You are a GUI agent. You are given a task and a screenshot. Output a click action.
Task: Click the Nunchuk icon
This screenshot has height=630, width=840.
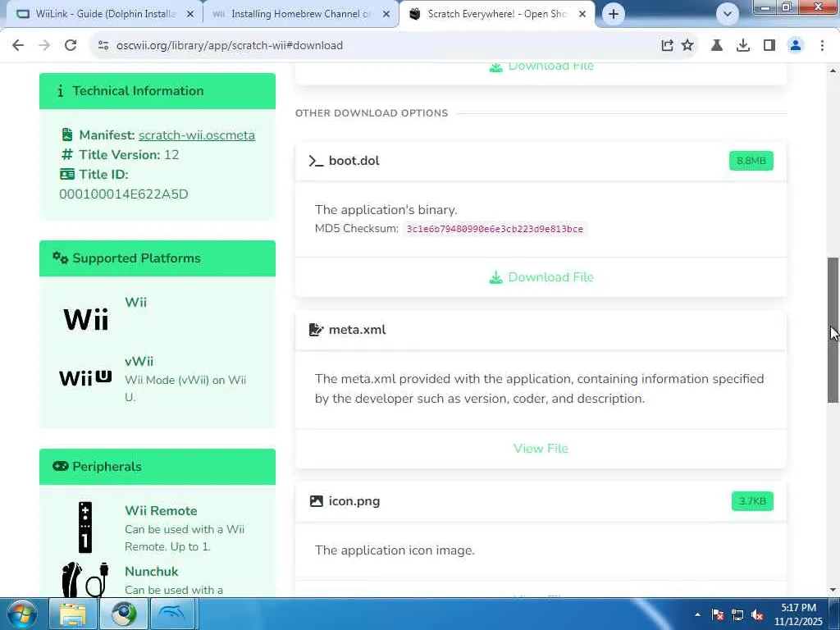(x=85, y=579)
